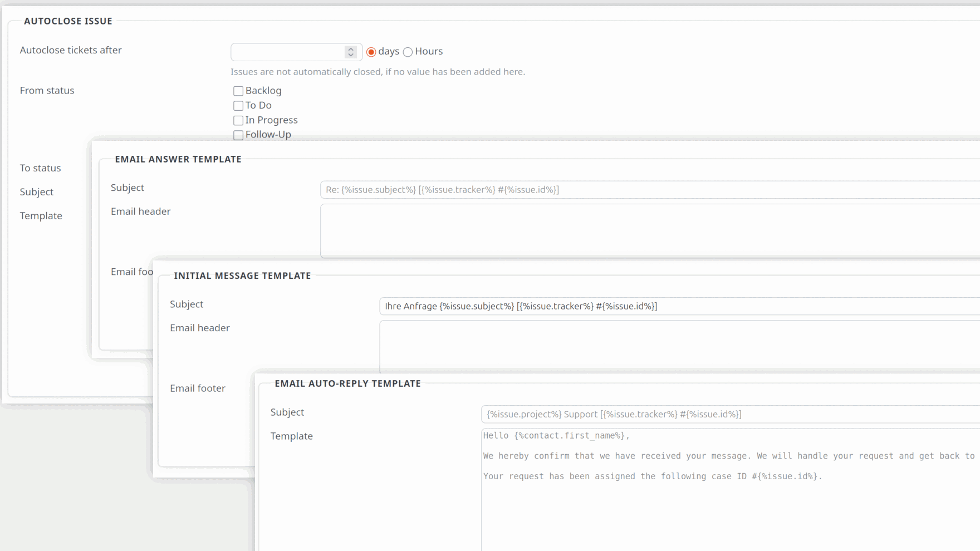Toggle the Follow-Up status checkbox
Image resolution: width=980 pixels, height=551 pixels.
(238, 135)
